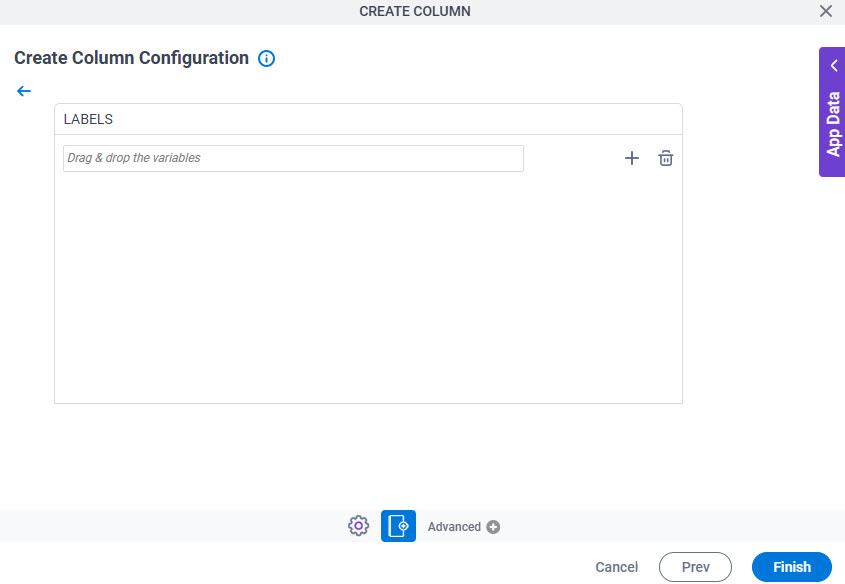The width and height of the screenshot is (845, 584).
Task: Click the Create Column Configuration heading
Action: click(131, 58)
